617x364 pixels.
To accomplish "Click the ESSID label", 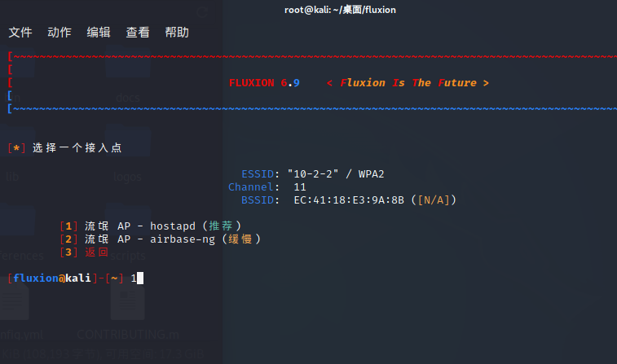I will (258, 173).
